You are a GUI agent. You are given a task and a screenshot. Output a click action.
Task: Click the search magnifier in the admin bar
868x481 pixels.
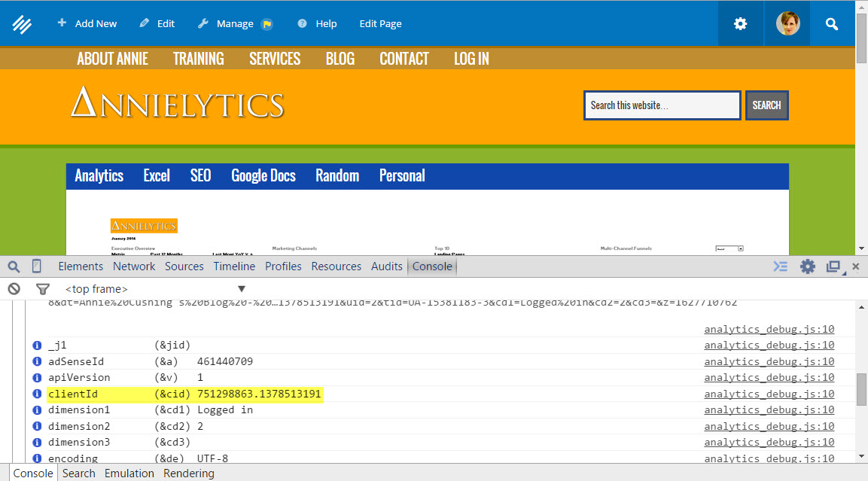pyautogui.click(x=832, y=24)
